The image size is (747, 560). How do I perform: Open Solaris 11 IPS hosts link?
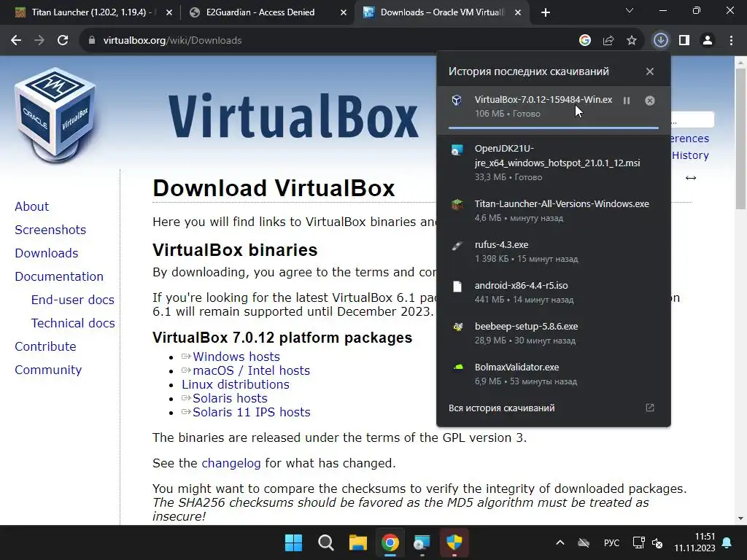click(x=252, y=412)
